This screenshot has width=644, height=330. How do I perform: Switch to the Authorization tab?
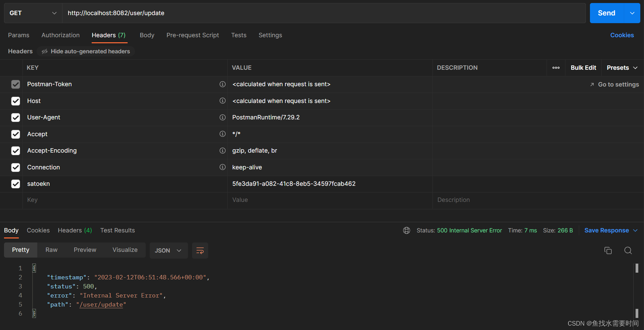[60, 35]
